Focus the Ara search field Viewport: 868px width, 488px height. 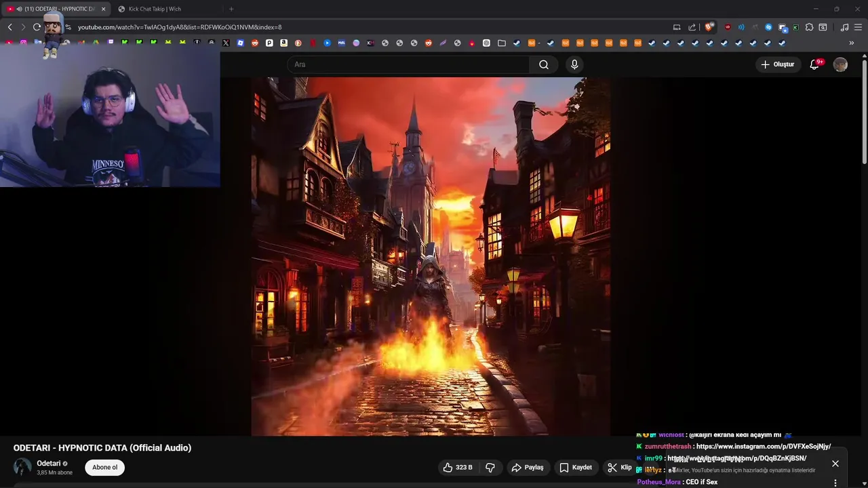pyautogui.click(x=409, y=64)
